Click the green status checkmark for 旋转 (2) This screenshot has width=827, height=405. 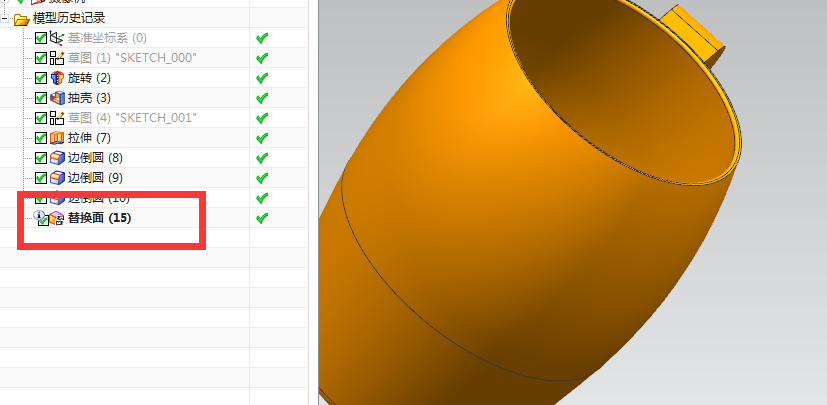(x=262, y=78)
